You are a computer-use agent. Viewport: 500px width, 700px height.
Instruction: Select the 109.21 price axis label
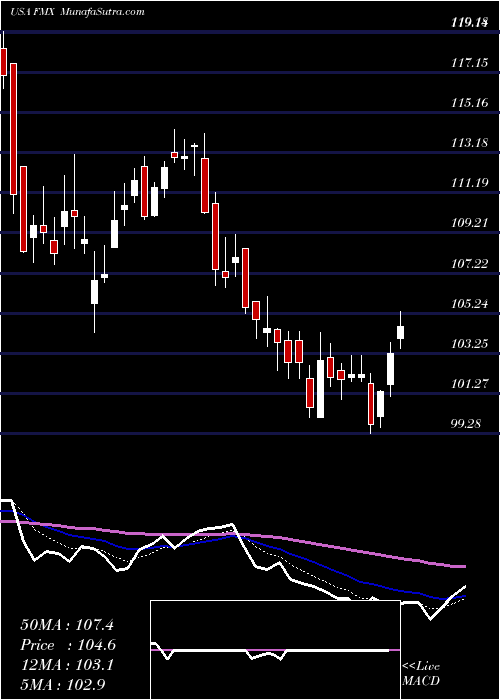469,223
